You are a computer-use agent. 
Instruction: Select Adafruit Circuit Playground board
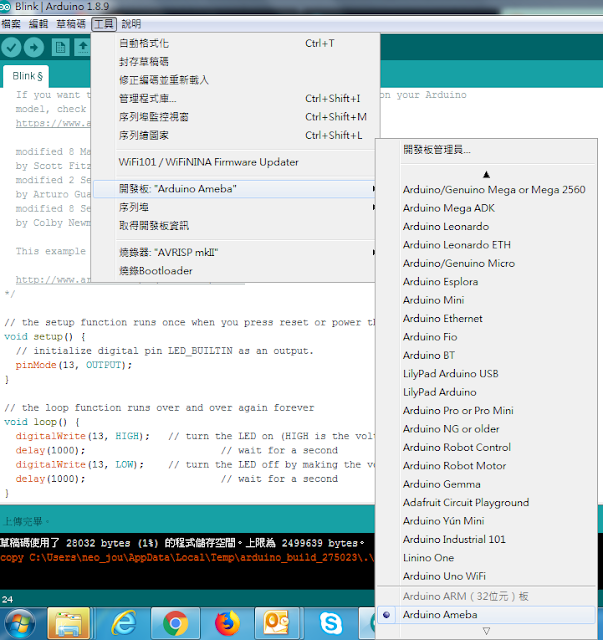pyautogui.click(x=486, y=502)
